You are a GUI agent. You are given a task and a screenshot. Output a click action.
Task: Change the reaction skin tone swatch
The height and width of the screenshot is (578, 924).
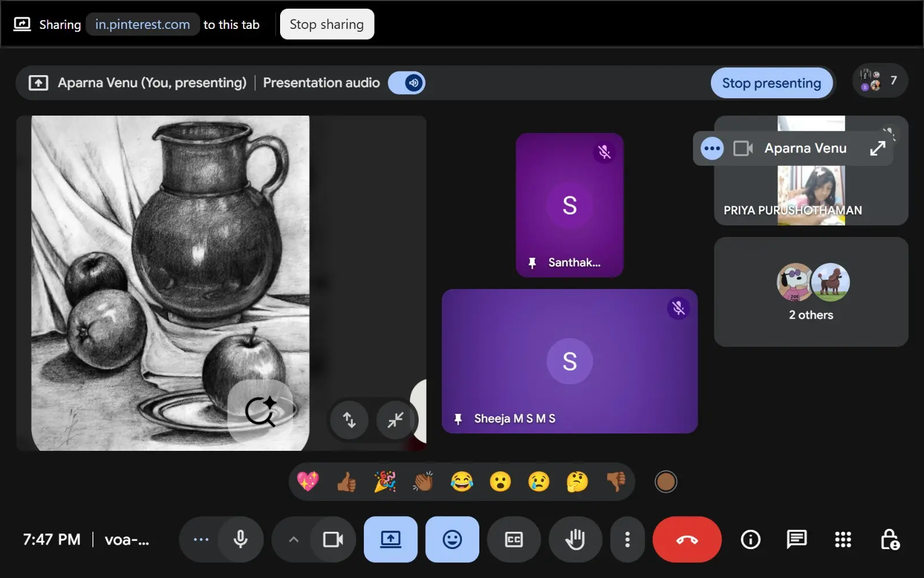tap(666, 481)
